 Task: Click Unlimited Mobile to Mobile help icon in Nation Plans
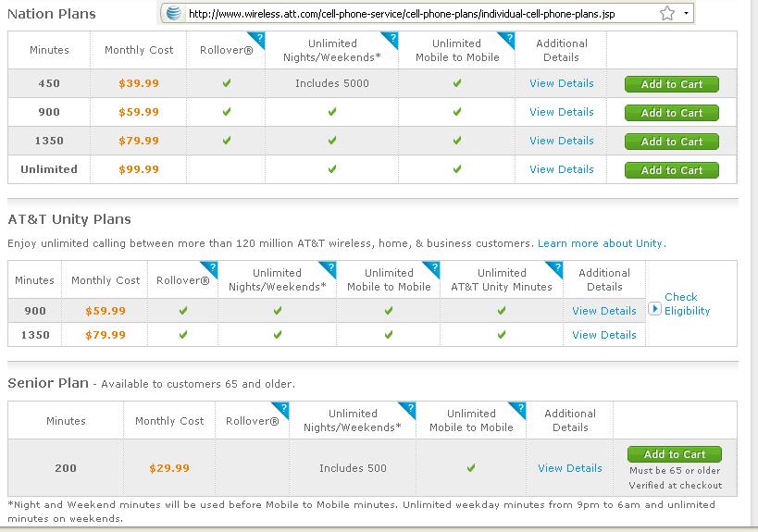(509, 39)
